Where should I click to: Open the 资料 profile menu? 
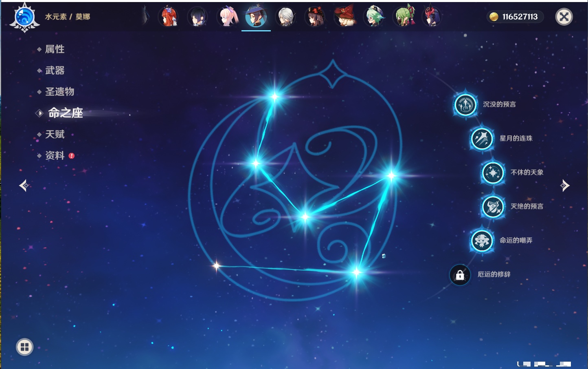pyautogui.click(x=55, y=155)
